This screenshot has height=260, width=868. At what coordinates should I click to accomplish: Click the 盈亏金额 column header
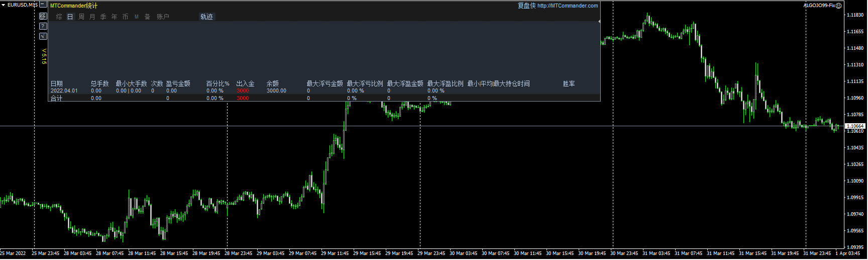pos(178,83)
